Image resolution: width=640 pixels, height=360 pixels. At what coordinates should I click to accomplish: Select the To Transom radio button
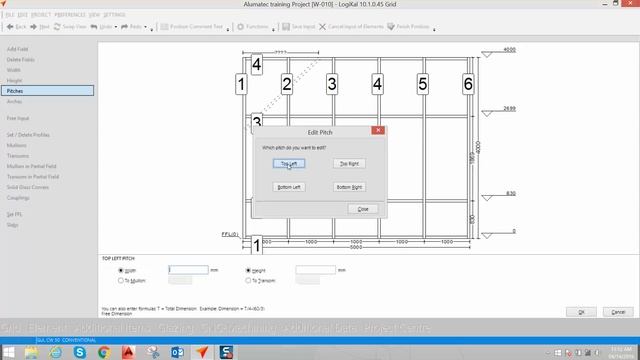(248, 280)
